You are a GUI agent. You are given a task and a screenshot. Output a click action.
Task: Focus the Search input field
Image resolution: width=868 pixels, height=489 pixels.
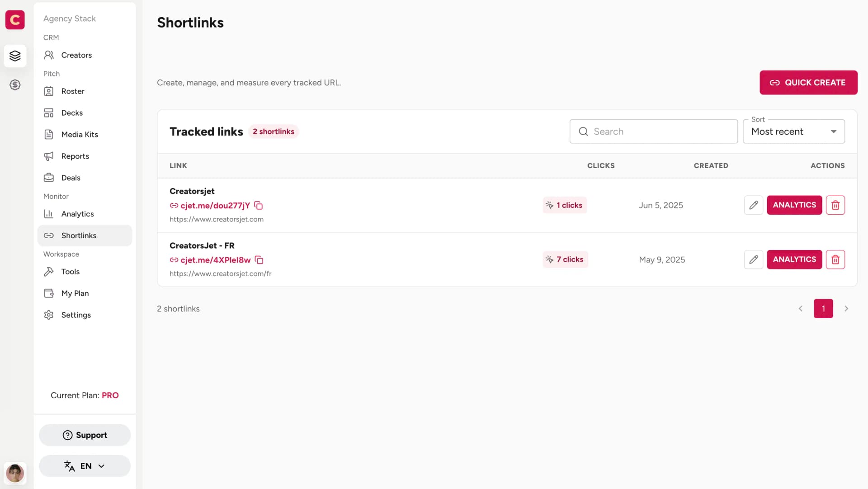[653, 132]
